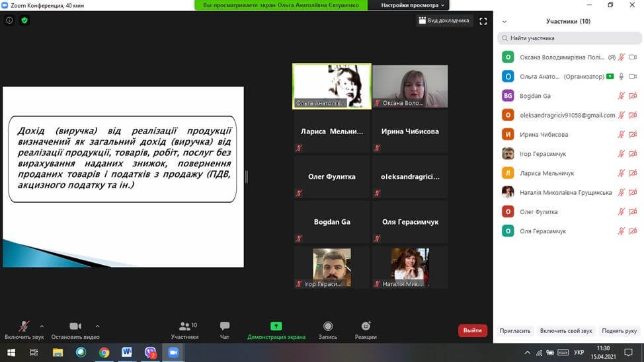The height and width of the screenshot is (362, 644).
Task: Unmute microphone with the Turn on sound button
Action: [24, 326]
